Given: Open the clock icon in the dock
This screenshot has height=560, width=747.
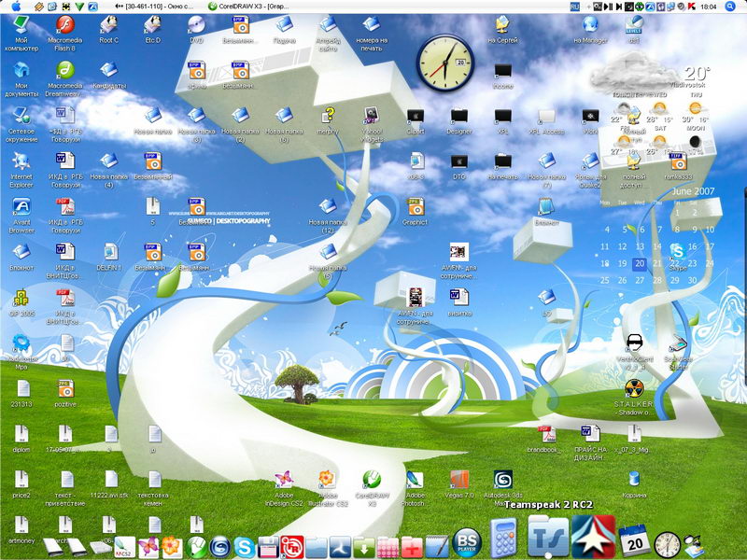Looking at the screenshot, I should (667, 545).
